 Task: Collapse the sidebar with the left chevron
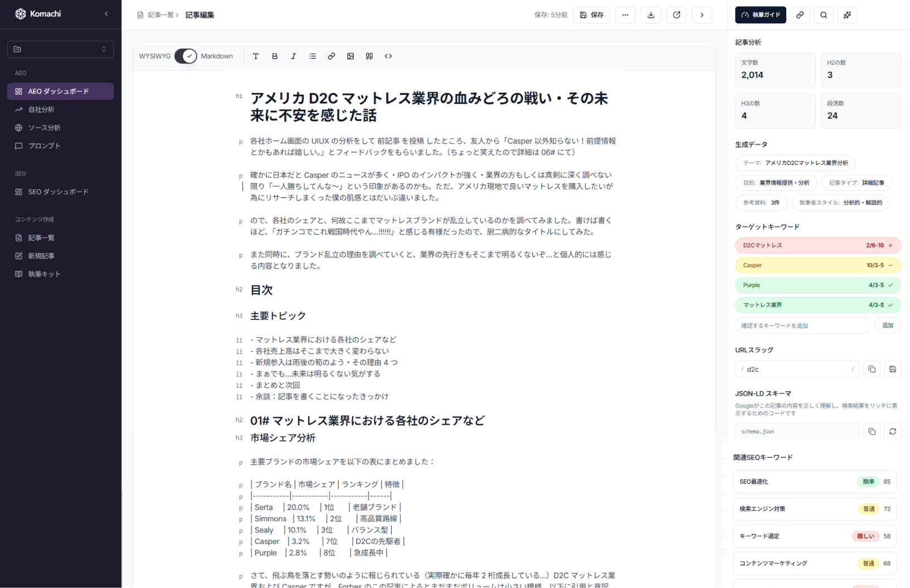(x=106, y=14)
